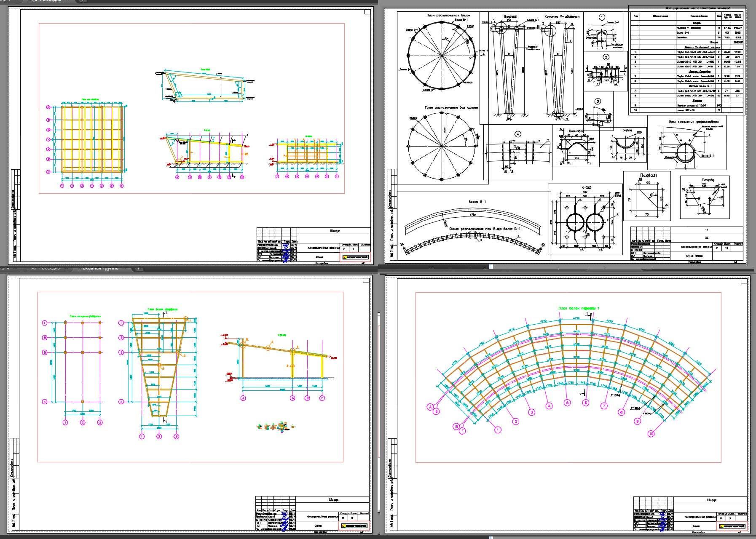Click the Схема расположения поз. caption under the curved beam

pos(485,229)
